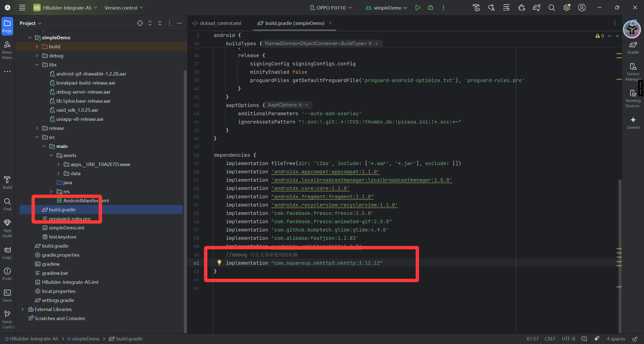Viewport: 644px width, 344px height.
Task: Open the Version Control tool window
Action: click(x=7, y=320)
